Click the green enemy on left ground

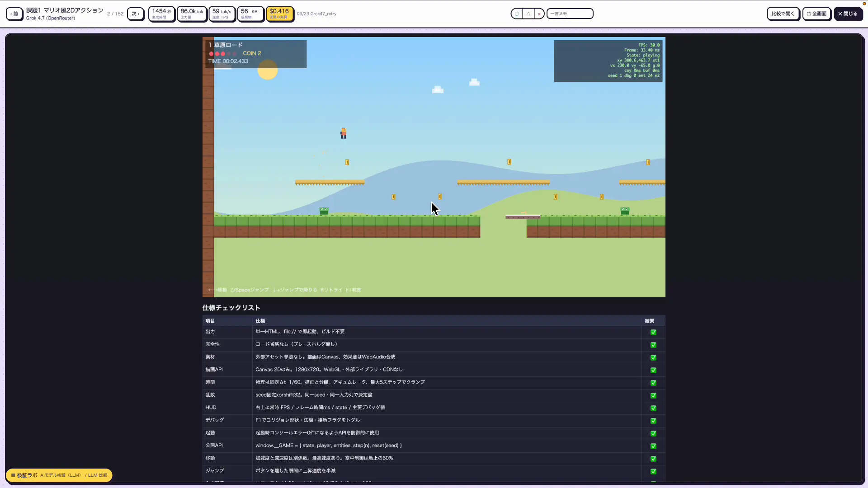pos(324,211)
